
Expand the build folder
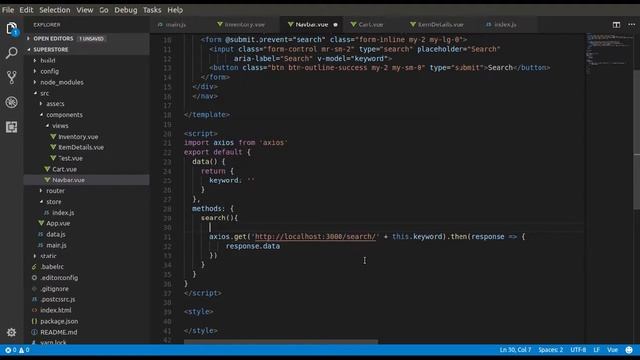click(x=48, y=60)
